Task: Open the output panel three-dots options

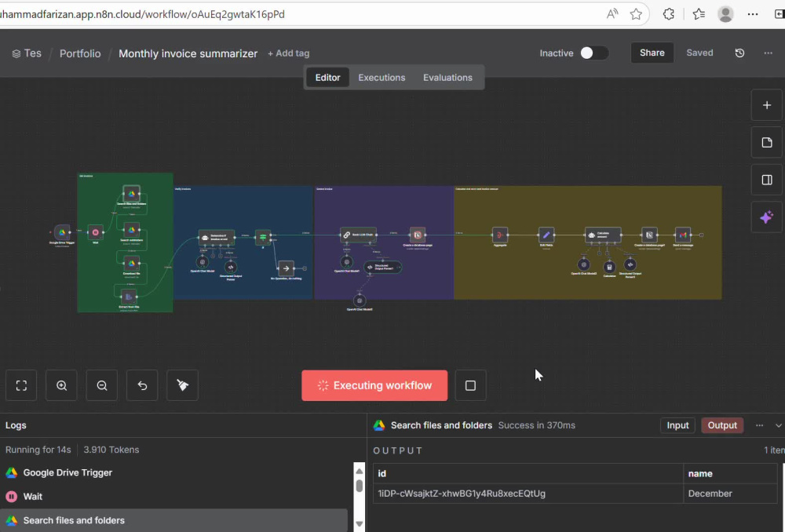Action: click(x=759, y=425)
